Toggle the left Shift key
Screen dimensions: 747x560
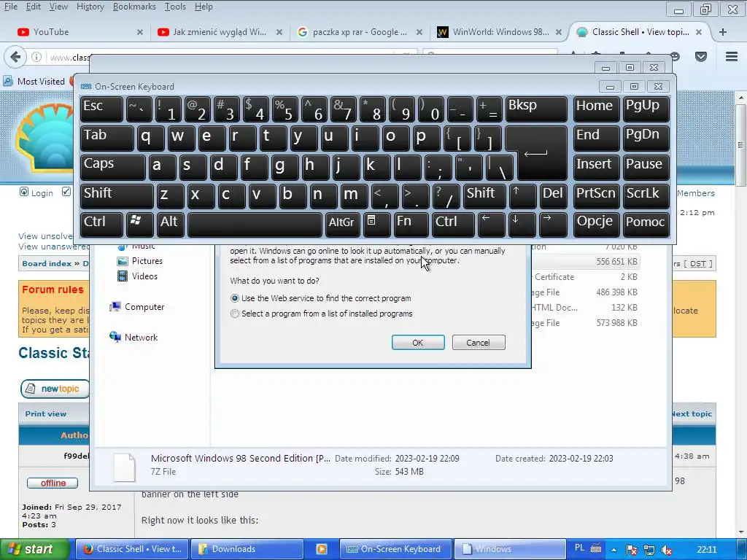116,196
